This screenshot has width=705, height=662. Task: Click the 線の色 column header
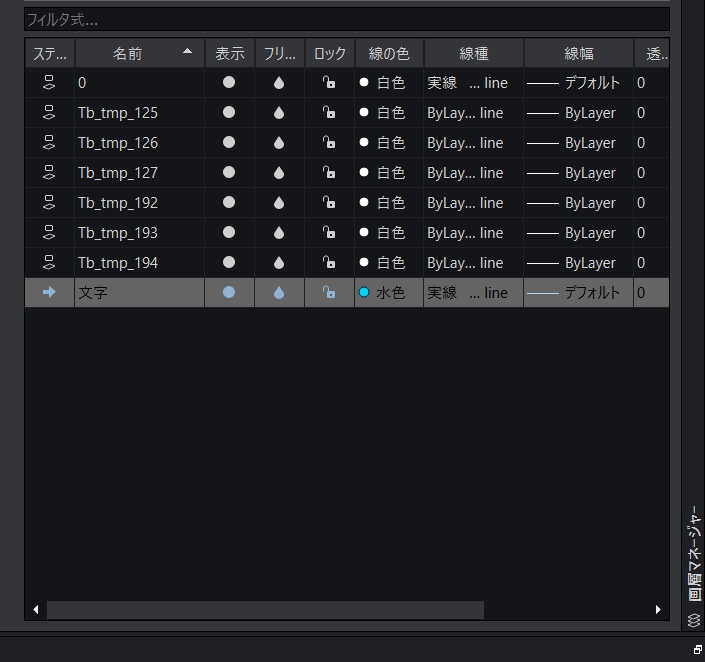[x=389, y=54]
